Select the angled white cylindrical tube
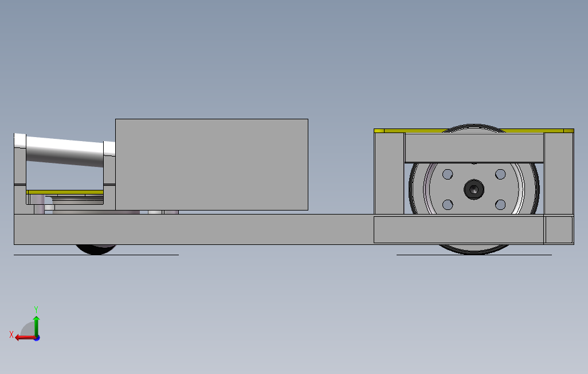This screenshot has width=588, height=374. (x=65, y=151)
